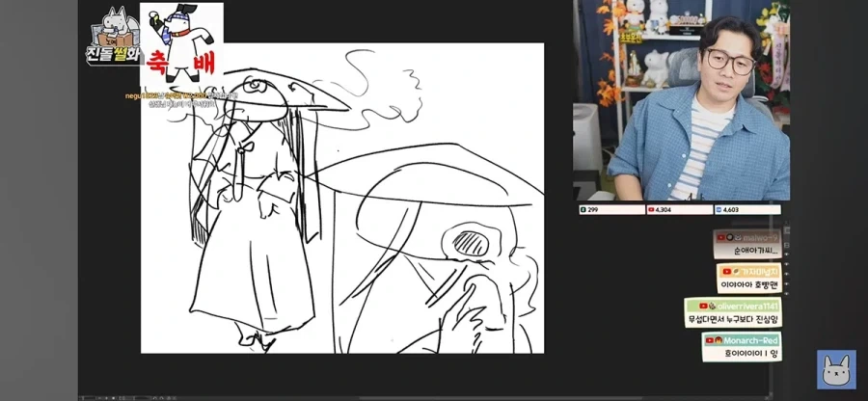This screenshot has height=401, width=868.
Task: Click the 축배 dog sticker image
Action: tap(181, 46)
